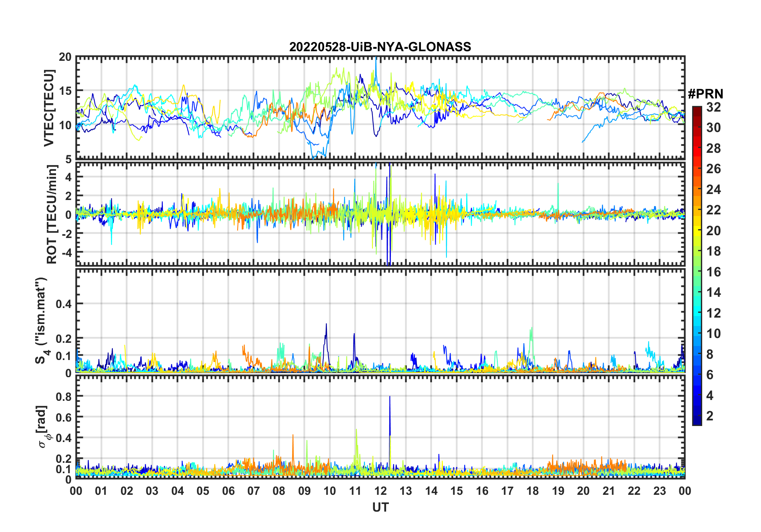The image size is (761, 532).
Task: Click the S4 axis label
Action: pyautogui.click(x=42, y=320)
